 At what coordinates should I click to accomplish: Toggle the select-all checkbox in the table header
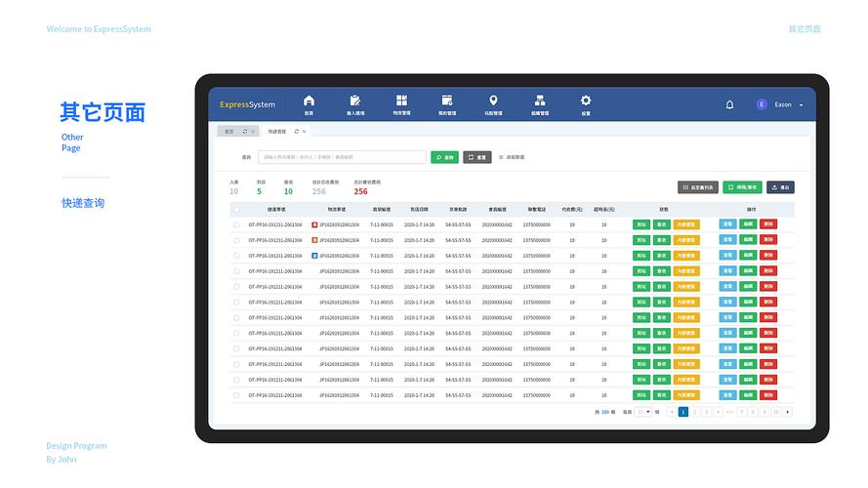point(236,209)
